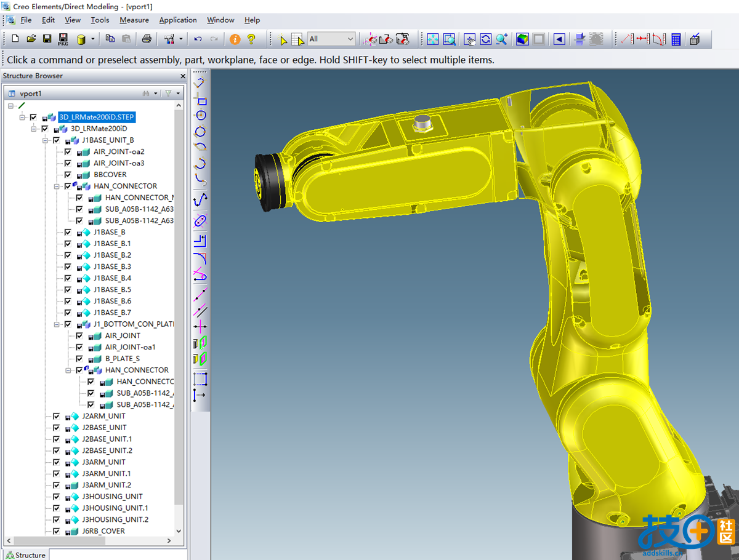Select by list with the table-arrow icon
739x560 pixels.
298,39
